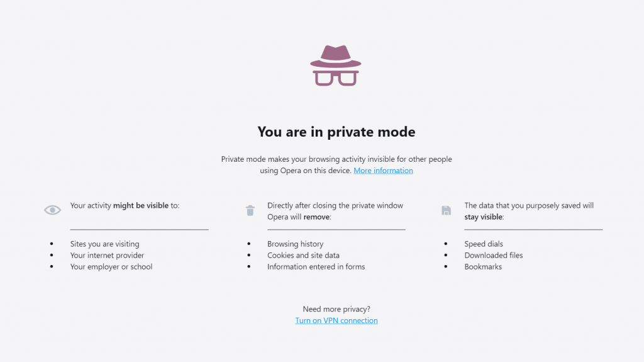Select the 'Sites you are visiting' list item
Image resolution: width=644 pixels, height=362 pixels.
[x=105, y=244]
